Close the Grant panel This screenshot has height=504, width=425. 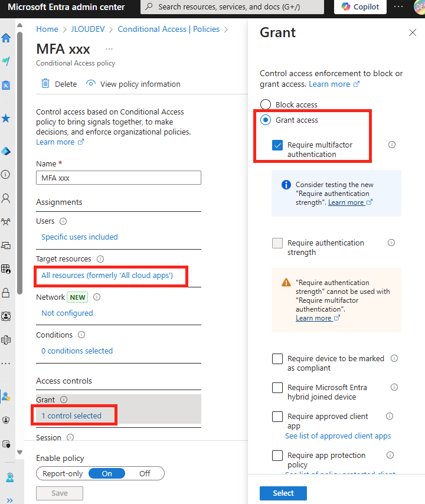413,32
